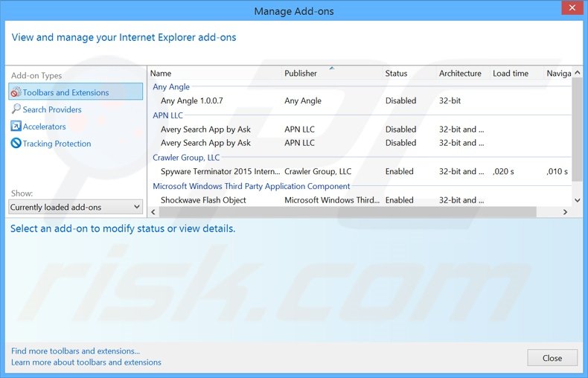This screenshot has width=588, height=378.
Task: Click the Any Angle publisher cell
Action: [303, 100]
